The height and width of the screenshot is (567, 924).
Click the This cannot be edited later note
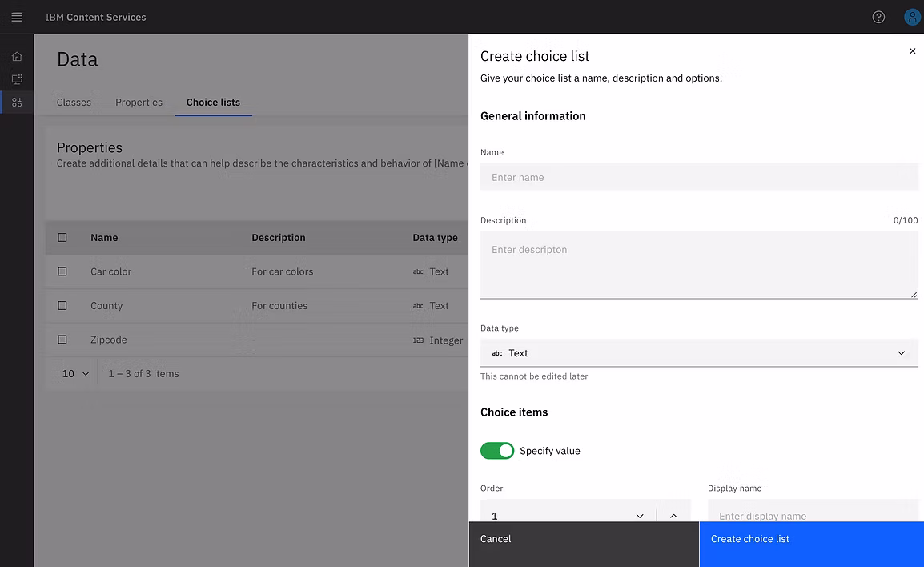[534, 376]
